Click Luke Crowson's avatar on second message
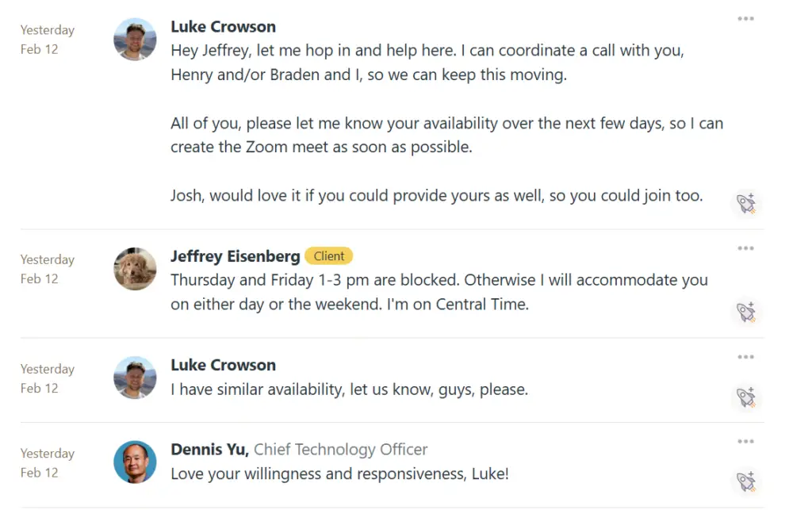 [135, 378]
